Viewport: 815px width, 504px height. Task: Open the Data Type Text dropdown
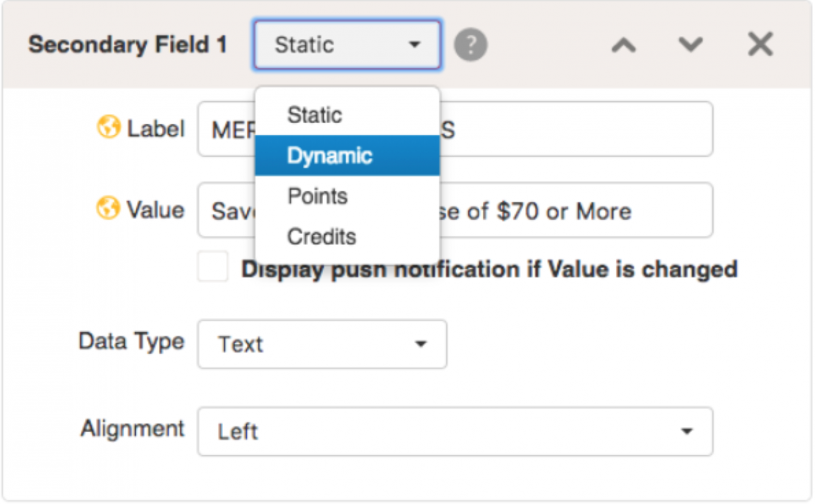tap(322, 344)
